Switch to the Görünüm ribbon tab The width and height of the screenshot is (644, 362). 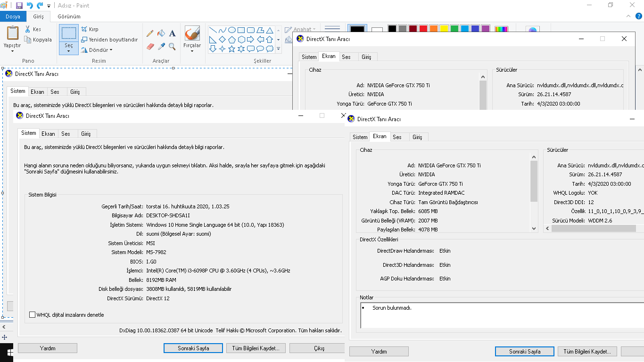tap(69, 16)
